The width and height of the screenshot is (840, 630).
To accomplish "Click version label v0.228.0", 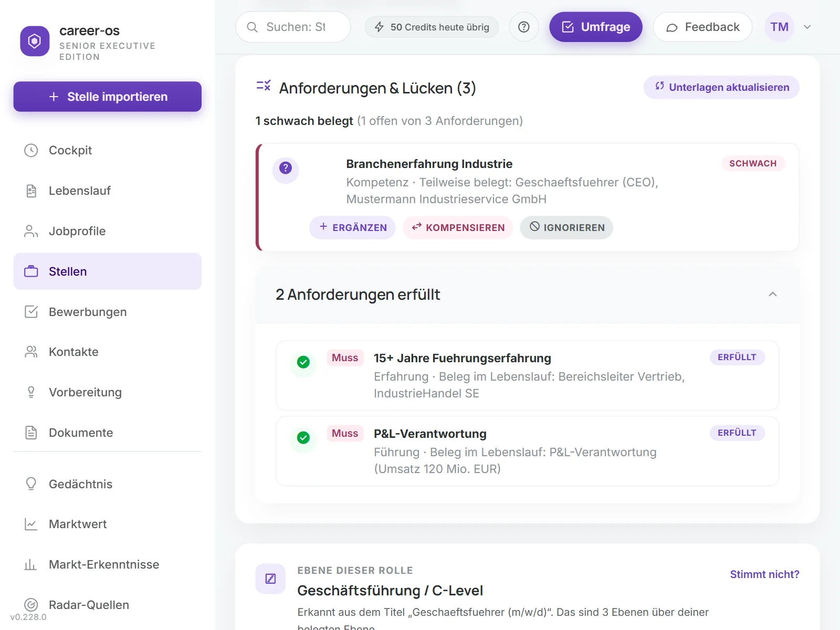I will 28,617.
